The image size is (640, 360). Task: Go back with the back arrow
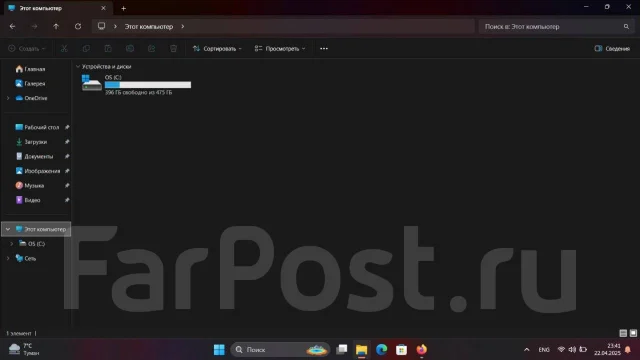[13, 27]
